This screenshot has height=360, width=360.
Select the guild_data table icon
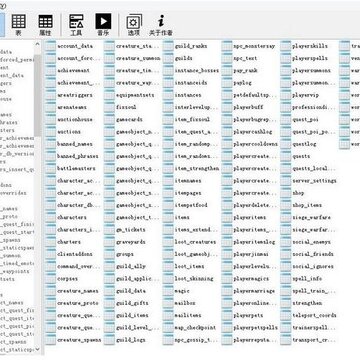pos(109,291)
